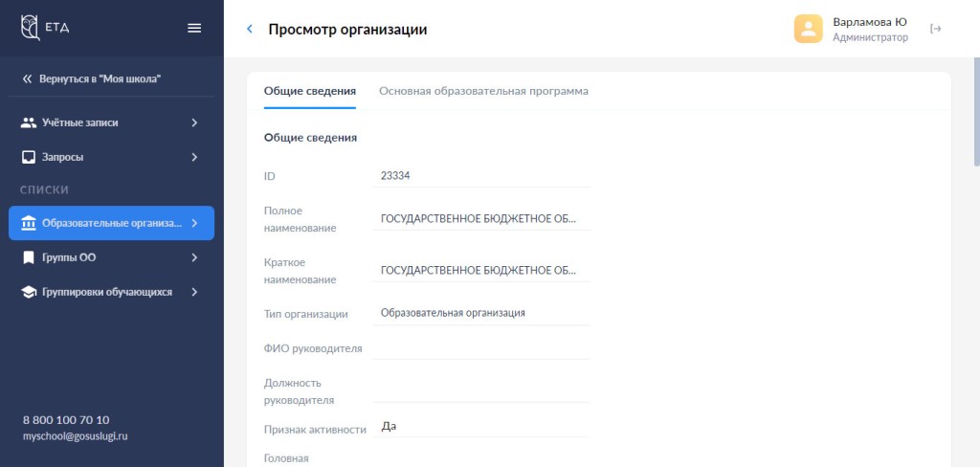Image resolution: width=980 pixels, height=467 pixels.
Task: Click the logout icon next to Администратор
Action: 936,29
